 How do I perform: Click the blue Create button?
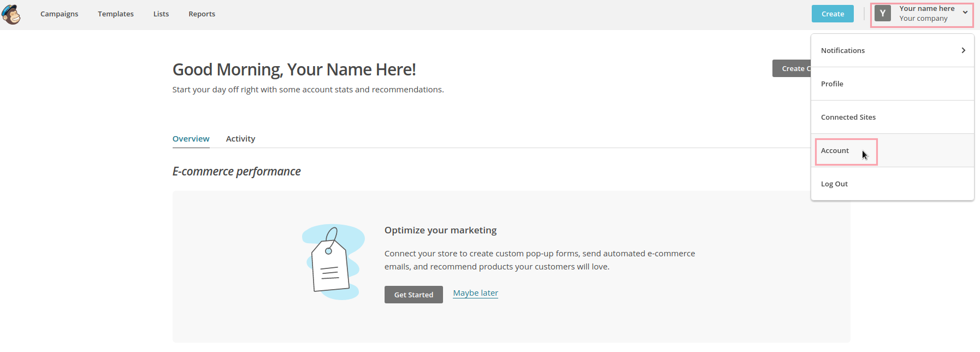coord(833,14)
